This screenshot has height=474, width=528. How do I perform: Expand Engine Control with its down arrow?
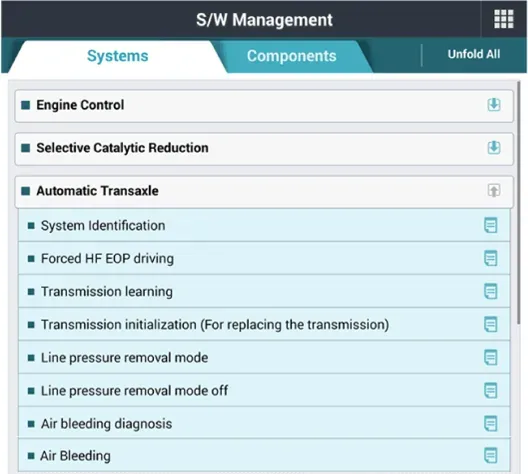[x=494, y=105]
